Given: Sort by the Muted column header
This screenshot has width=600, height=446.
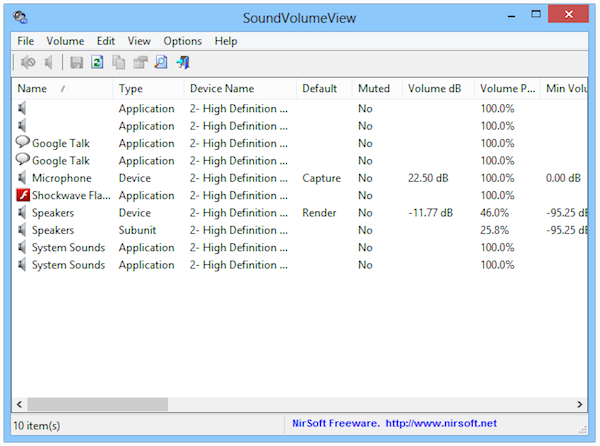Looking at the screenshot, I should [377, 89].
